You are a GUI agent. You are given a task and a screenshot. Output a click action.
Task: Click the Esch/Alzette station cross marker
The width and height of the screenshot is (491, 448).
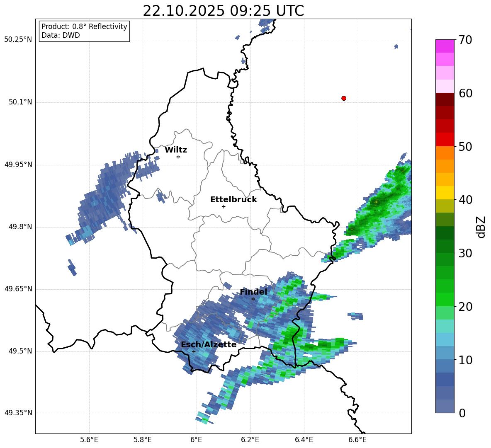pos(194,351)
